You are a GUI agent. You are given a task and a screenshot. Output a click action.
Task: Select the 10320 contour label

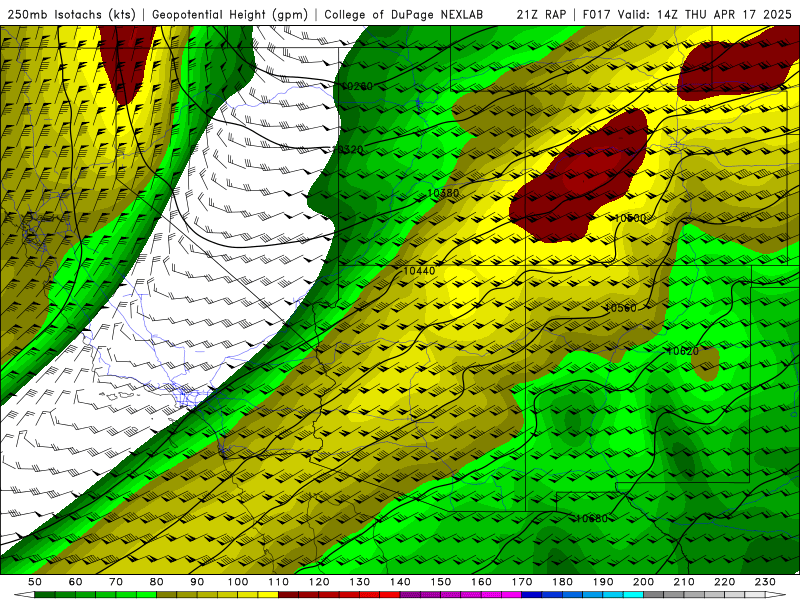click(x=347, y=149)
